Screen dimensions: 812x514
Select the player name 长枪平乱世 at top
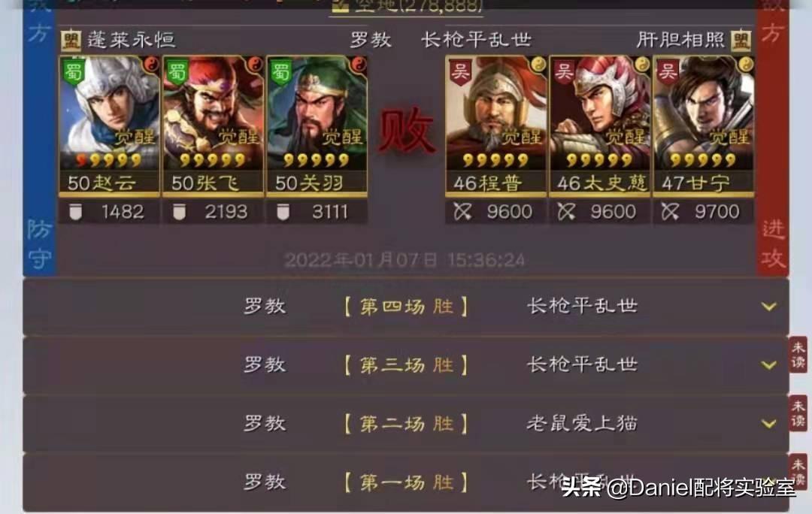point(477,40)
